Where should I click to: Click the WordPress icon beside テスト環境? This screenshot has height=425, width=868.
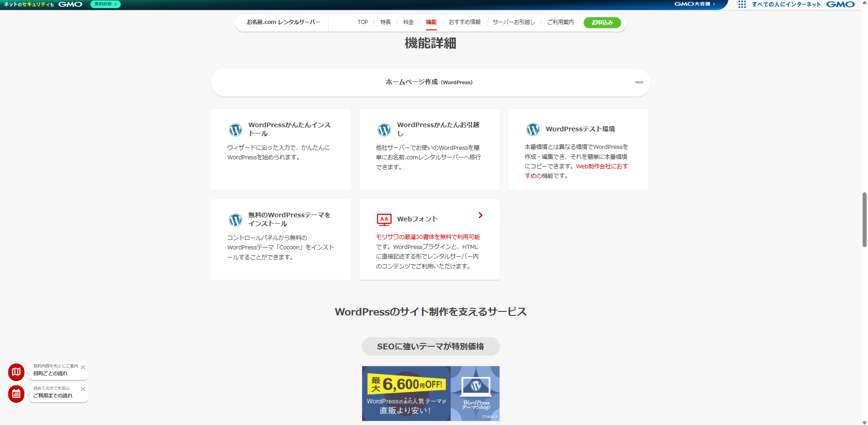click(533, 129)
